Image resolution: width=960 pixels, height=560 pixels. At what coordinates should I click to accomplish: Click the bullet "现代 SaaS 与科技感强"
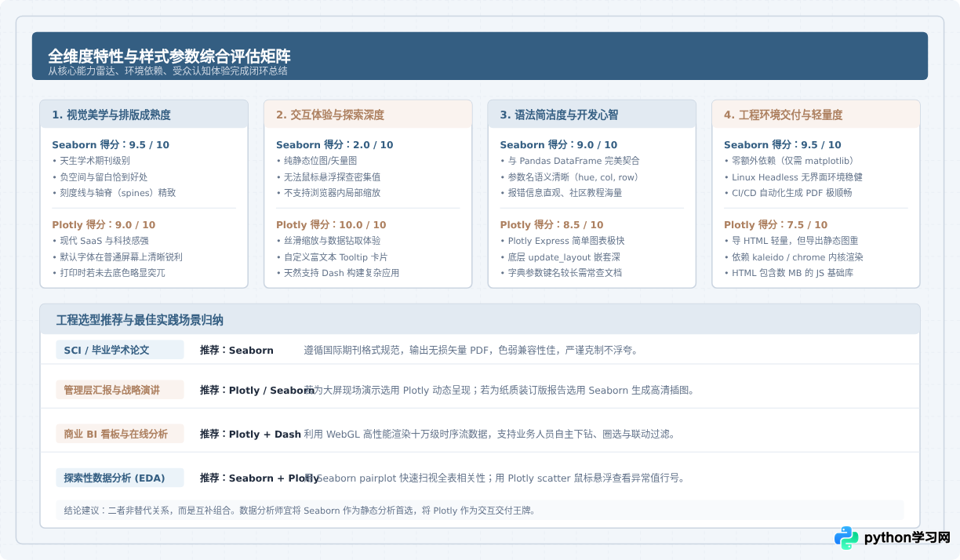tap(100, 241)
